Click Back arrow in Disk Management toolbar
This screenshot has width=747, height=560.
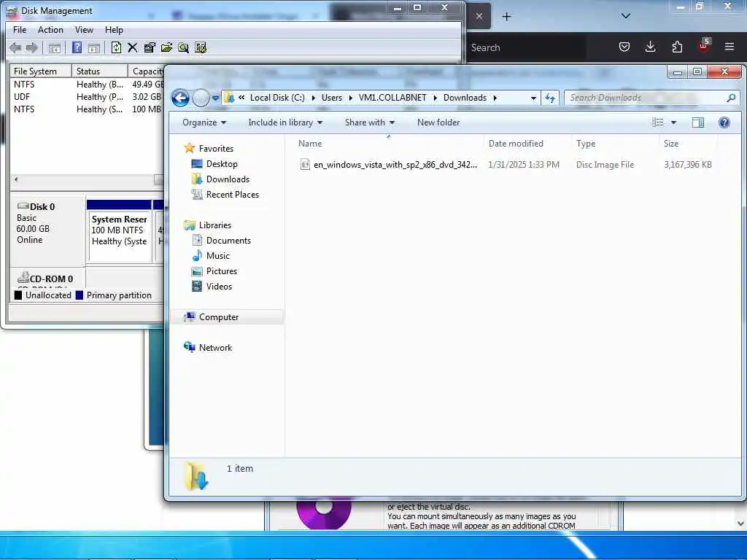pos(15,47)
